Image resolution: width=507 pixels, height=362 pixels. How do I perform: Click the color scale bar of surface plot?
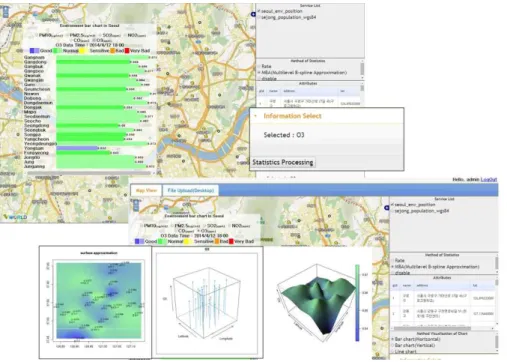pos(357,303)
